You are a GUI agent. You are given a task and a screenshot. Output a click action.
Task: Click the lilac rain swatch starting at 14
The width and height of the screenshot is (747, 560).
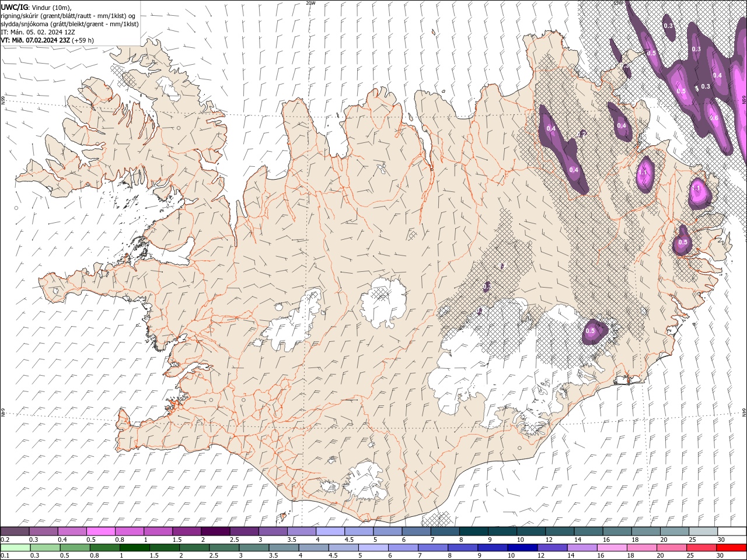(582, 548)
